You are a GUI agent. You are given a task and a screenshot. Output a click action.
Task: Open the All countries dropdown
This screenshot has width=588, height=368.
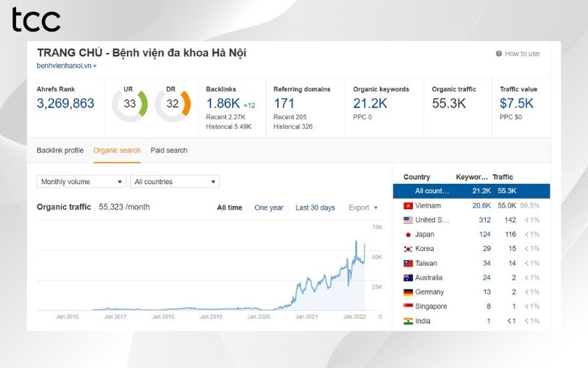point(175,182)
